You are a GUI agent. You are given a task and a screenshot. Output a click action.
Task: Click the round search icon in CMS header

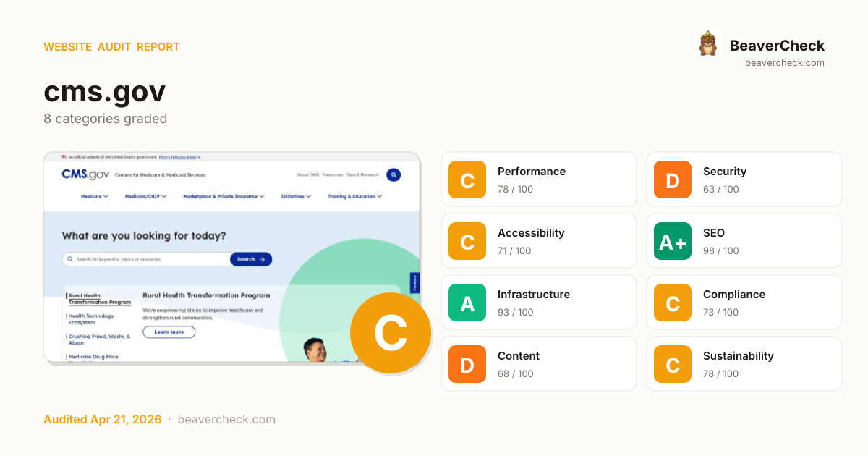(393, 174)
